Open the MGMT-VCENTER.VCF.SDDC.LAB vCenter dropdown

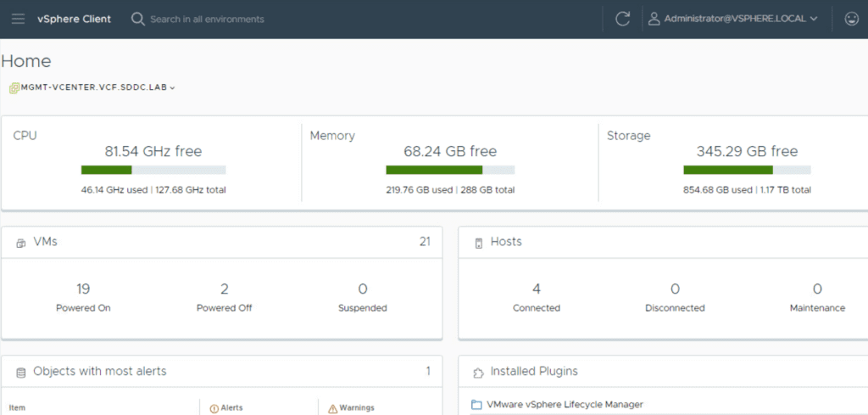pyautogui.click(x=98, y=87)
